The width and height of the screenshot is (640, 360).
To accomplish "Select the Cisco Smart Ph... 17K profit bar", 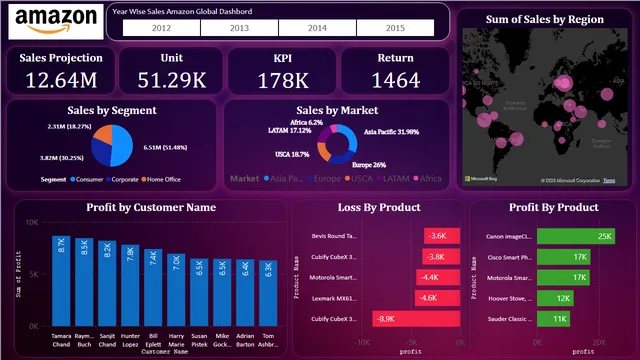I will click(x=564, y=257).
